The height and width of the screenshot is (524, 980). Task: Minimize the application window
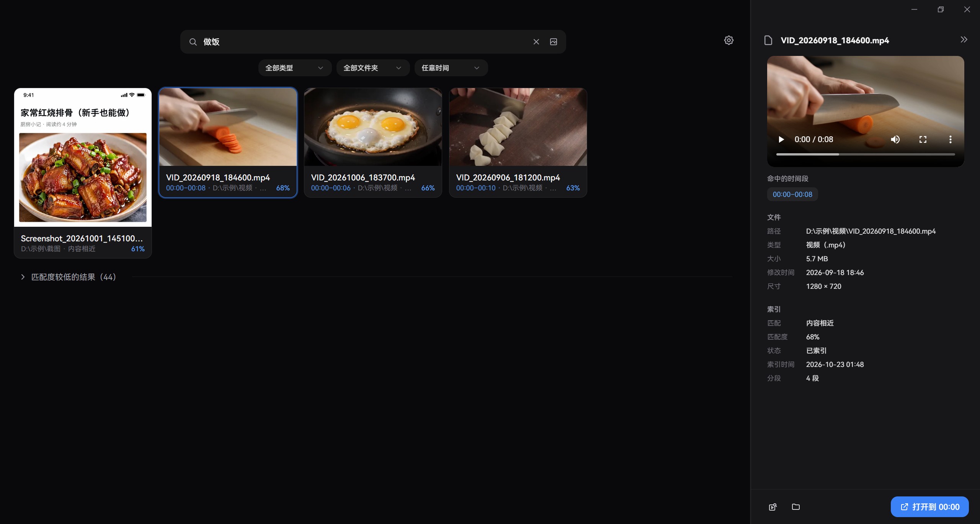click(914, 10)
